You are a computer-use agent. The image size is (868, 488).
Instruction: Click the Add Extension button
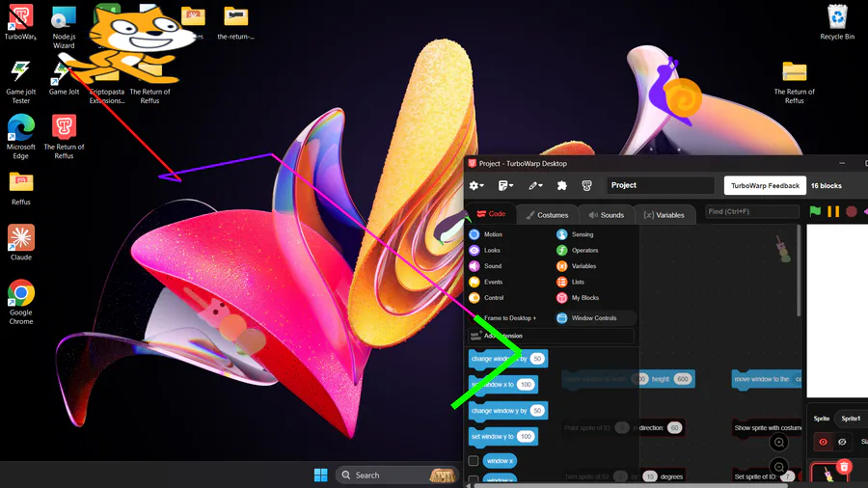(x=551, y=336)
